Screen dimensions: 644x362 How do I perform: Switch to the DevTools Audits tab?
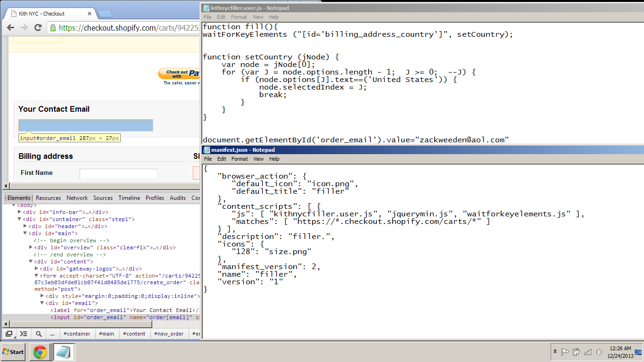(178, 198)
